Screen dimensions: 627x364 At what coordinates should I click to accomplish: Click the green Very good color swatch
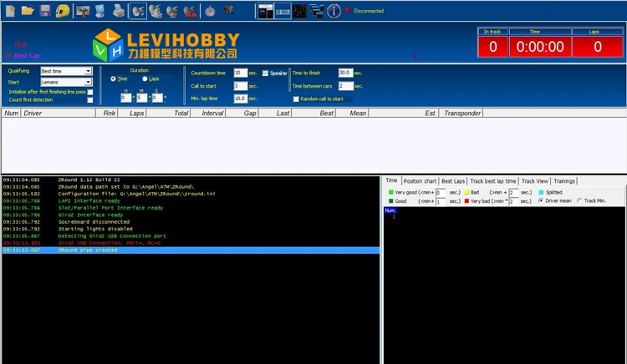390,192
